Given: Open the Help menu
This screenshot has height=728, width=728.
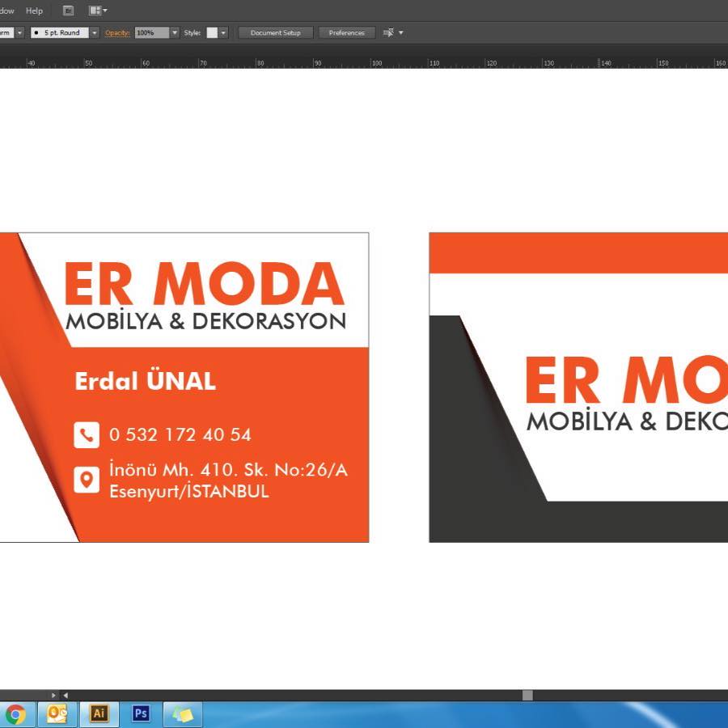Looking at the screenshot, I should [x=34, y=11].
